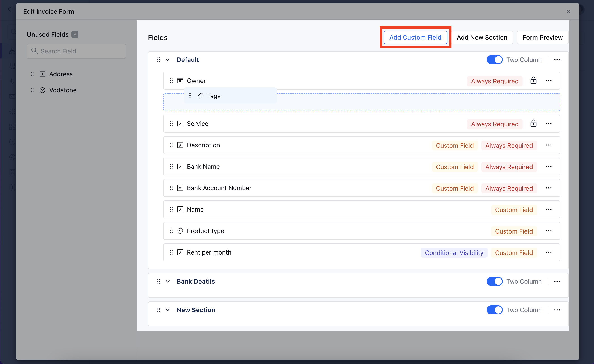
Task: Collapse the Default section chevron
Action: tap(167, 60)
